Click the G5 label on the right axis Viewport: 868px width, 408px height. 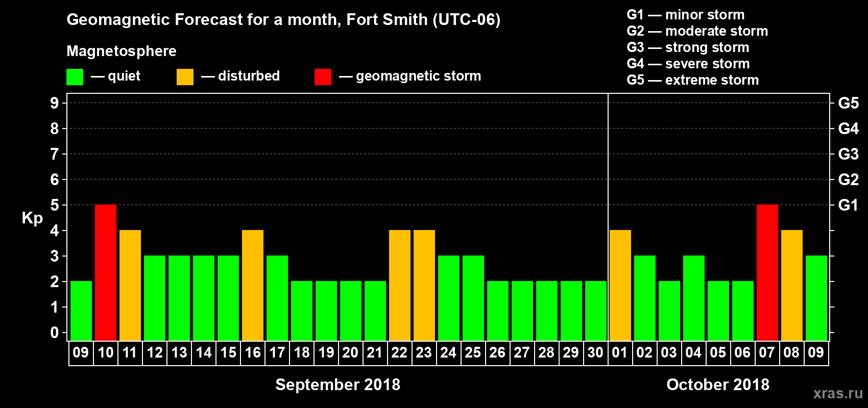(849, 103)
